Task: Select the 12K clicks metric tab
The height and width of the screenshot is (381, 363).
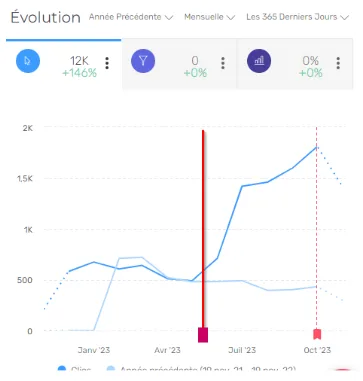Action: (64, 64)
